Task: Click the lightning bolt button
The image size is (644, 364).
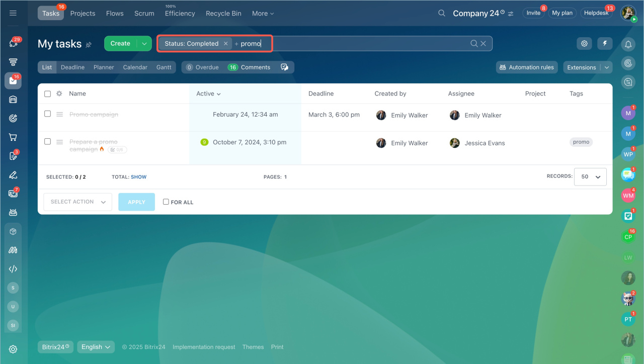Action: pyautogui.click(x=605, y=44)
